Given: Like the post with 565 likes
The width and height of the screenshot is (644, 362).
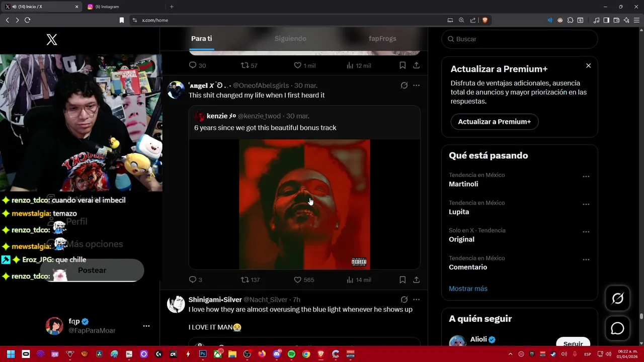Looking at the screenshot, I should (x=304, y=280).
